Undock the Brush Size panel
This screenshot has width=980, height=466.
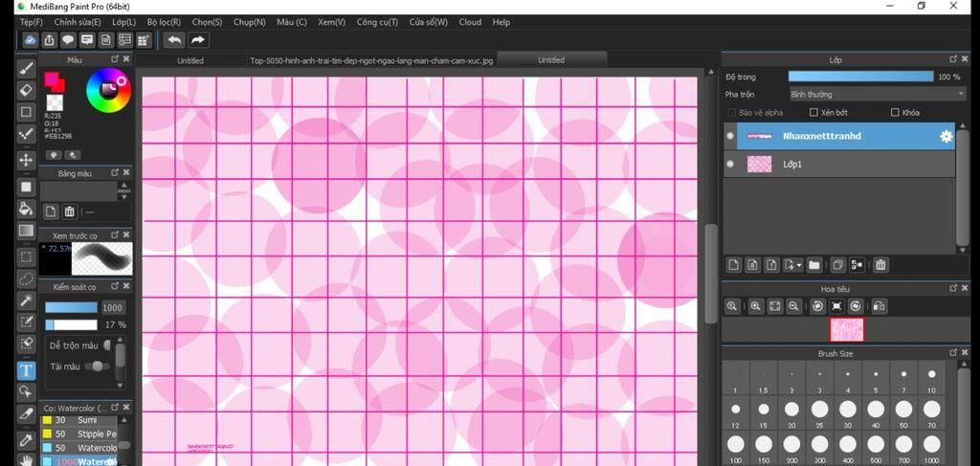click(x=953, y=353)
